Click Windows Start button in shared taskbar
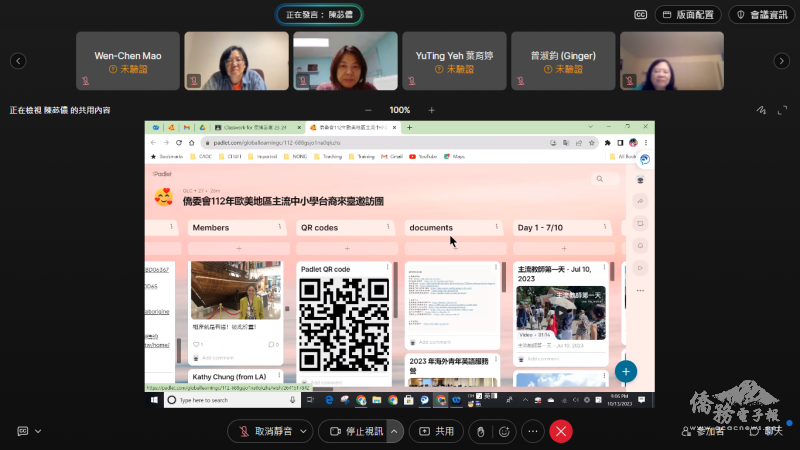 (154, 400)
